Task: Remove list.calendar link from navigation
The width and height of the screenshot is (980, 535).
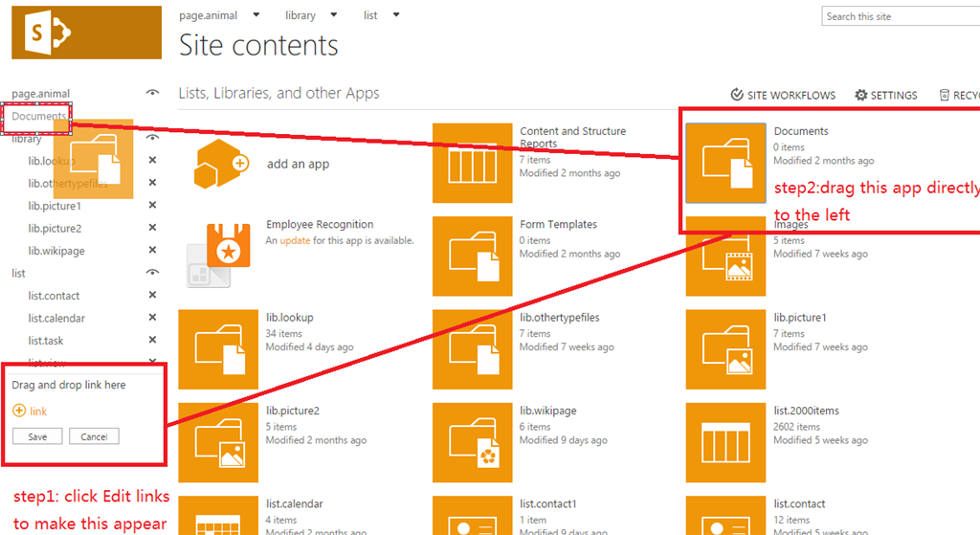Action: coord(152,318)
